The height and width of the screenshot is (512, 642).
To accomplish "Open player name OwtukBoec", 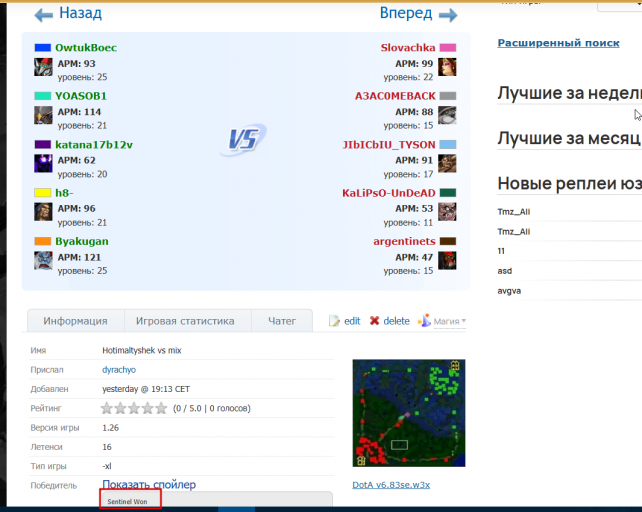I will point(86,48).
